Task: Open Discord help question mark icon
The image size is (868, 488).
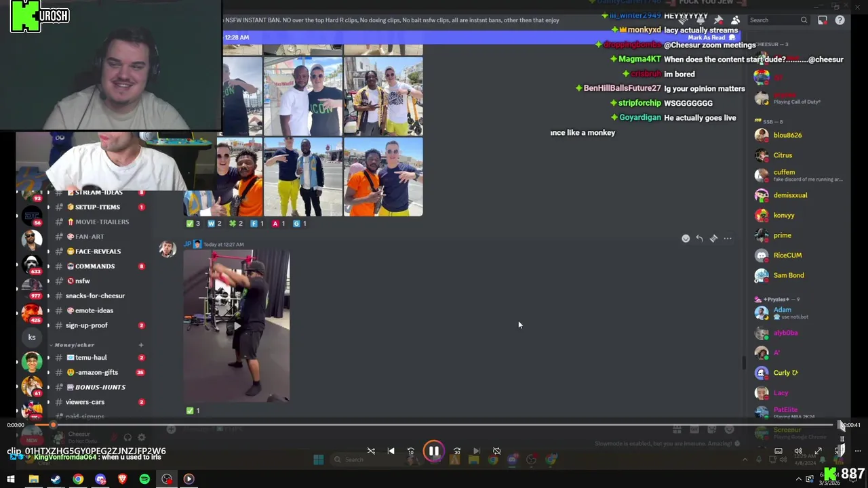Action: pos(840,20)
